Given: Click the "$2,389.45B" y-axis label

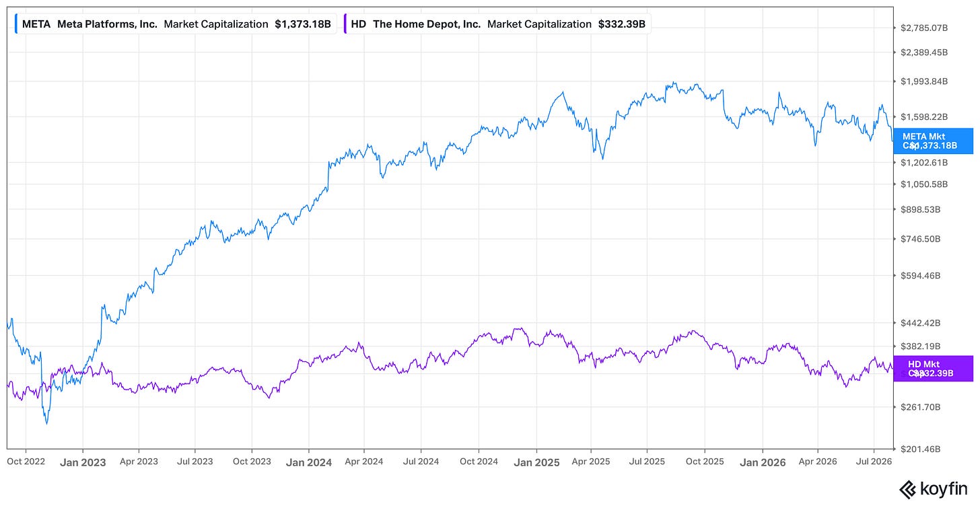Looking at the screenshot, I should point(923,52).
